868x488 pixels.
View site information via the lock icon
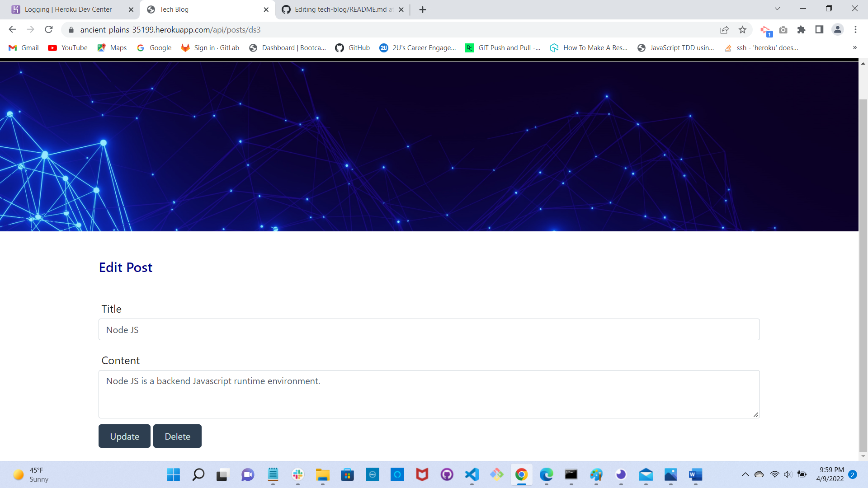(71, 30)
